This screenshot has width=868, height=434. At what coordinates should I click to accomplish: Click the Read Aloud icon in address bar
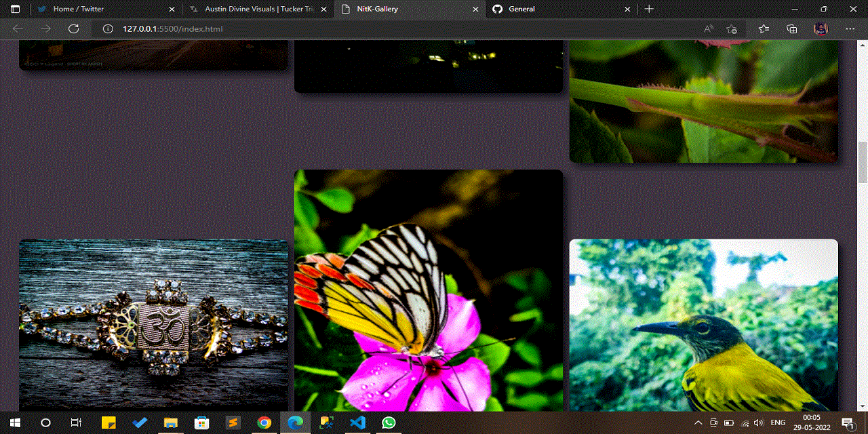[x=708, y=28]
